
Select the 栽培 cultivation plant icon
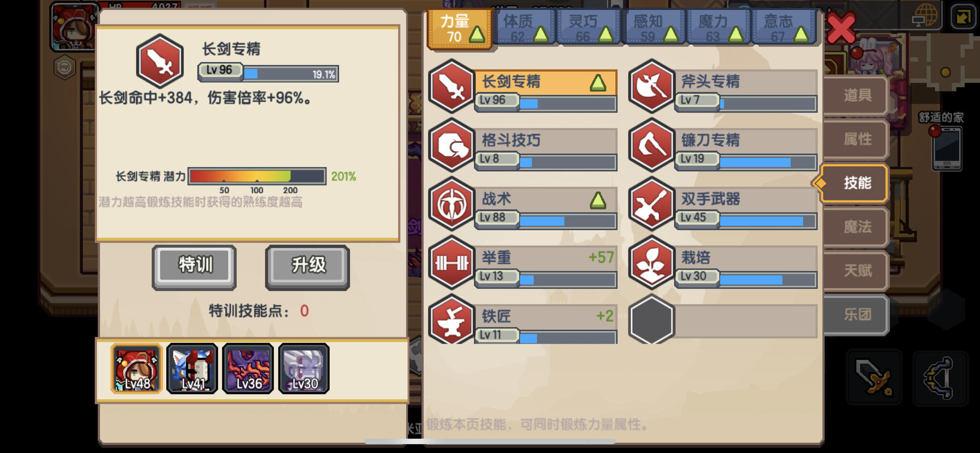(651, 263)
